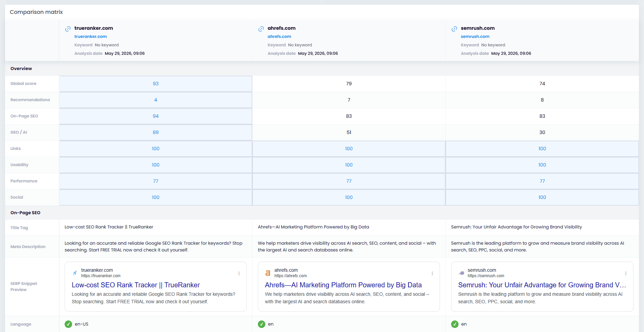The height and width of the screenshot is (332, 644).
Task: Click the Meta Description row label
Action: coord(28,247)
